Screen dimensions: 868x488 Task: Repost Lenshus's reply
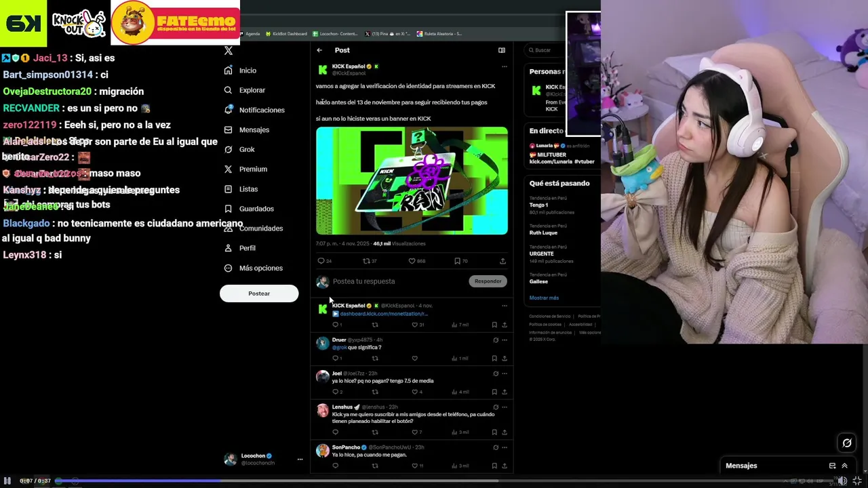pos(375,432)
